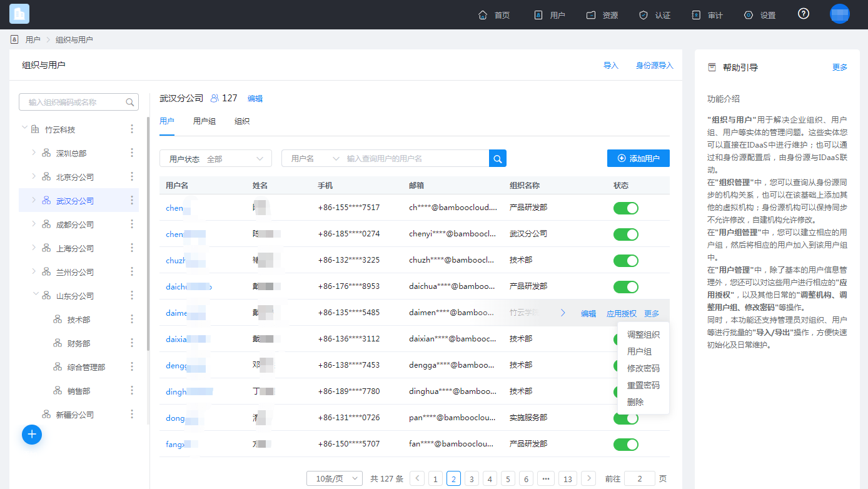Open the 10条/页 page size dropdown

335,478
